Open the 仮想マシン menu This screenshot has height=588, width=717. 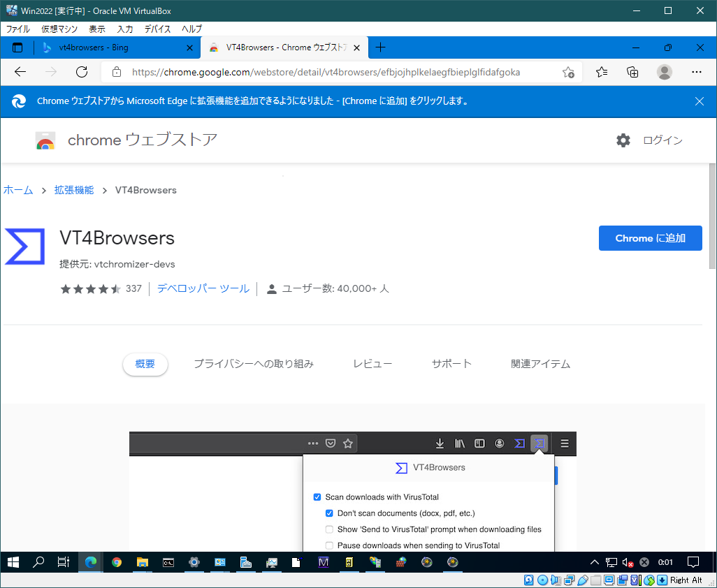click(59, 29)
